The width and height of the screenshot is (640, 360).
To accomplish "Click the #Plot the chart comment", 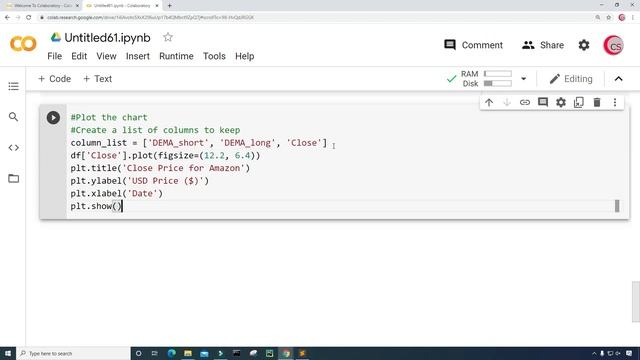I will [109, 118].
